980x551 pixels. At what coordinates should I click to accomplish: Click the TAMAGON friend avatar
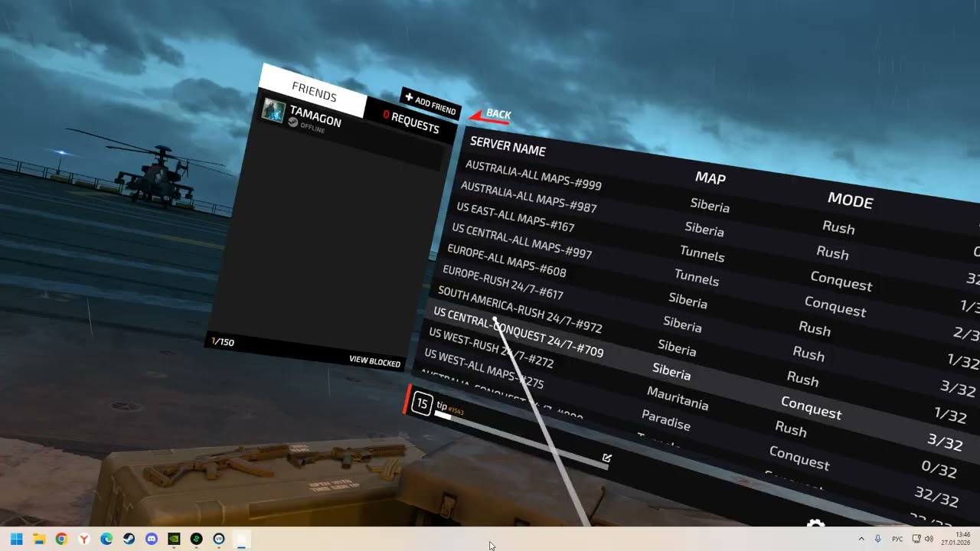coord(273,110)
